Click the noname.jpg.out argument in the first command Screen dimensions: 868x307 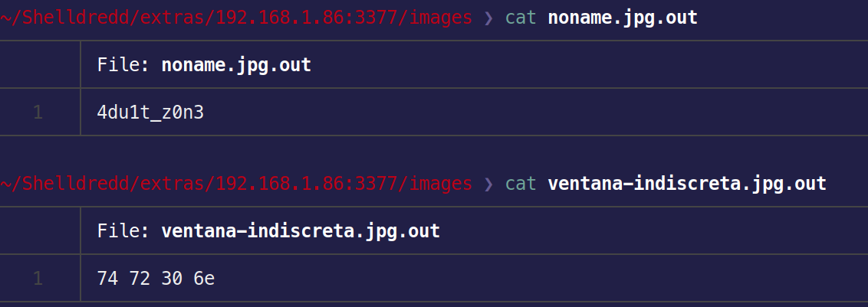[623, 18]
